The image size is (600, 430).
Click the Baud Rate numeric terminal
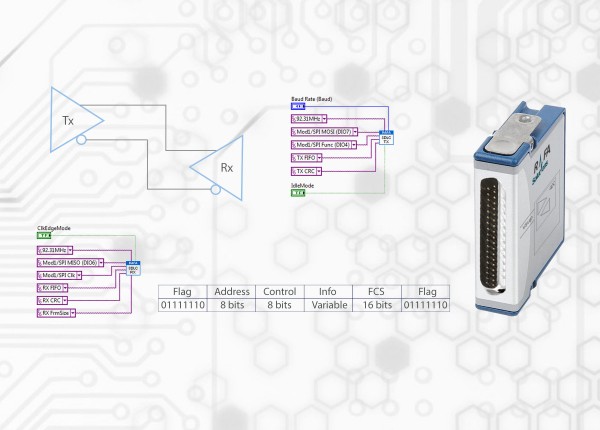[x=298, y=108]
